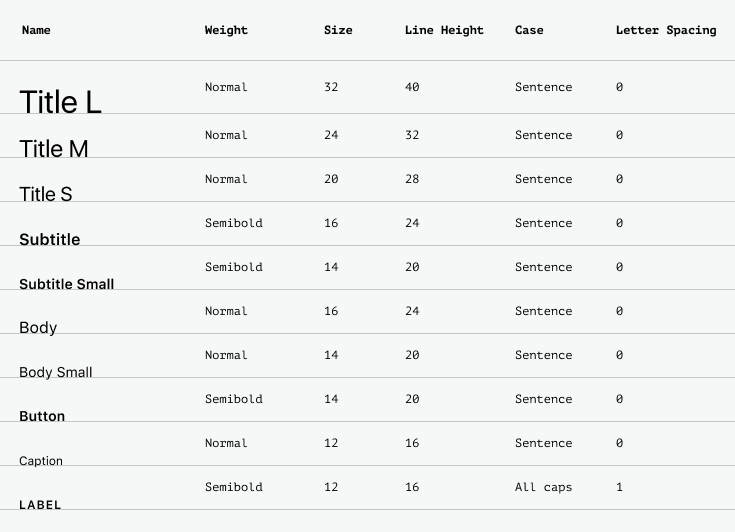Image resolution: width=735 pixels, height=532 pixels.
Task: Click the Weight column header
Action: tap(226, 30)
